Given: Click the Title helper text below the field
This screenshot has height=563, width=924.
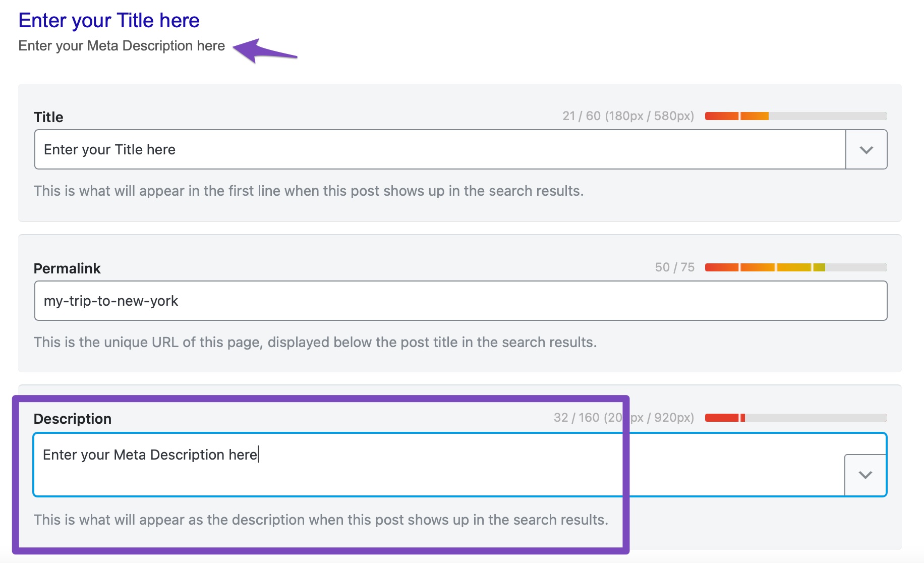Looking at the screenshot, I should point(309,191).
